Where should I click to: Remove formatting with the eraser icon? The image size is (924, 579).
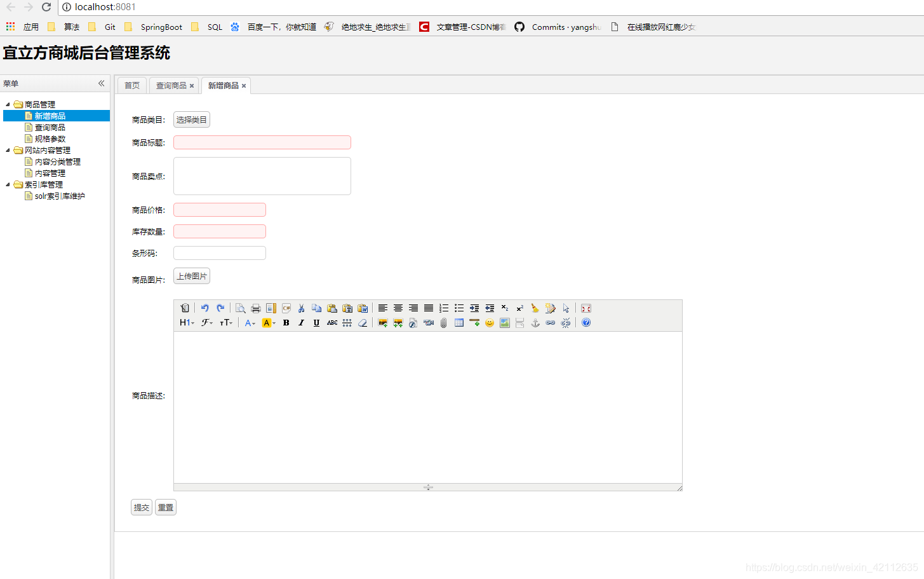point(363,323)
